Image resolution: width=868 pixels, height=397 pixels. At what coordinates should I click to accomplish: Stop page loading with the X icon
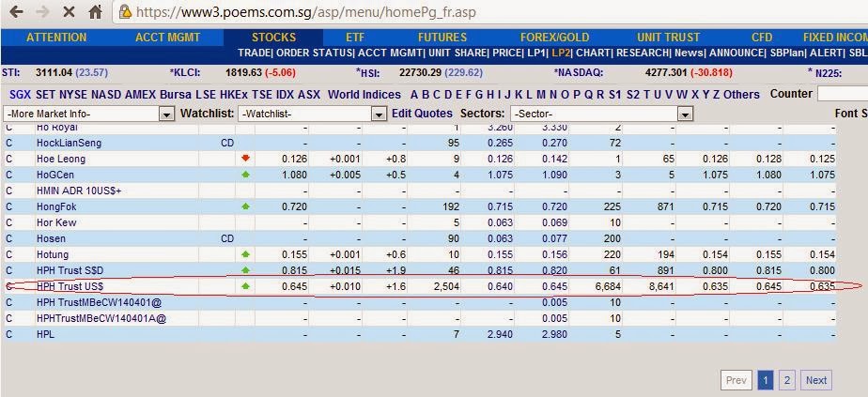pyautogui.click(x=70, y=11)
